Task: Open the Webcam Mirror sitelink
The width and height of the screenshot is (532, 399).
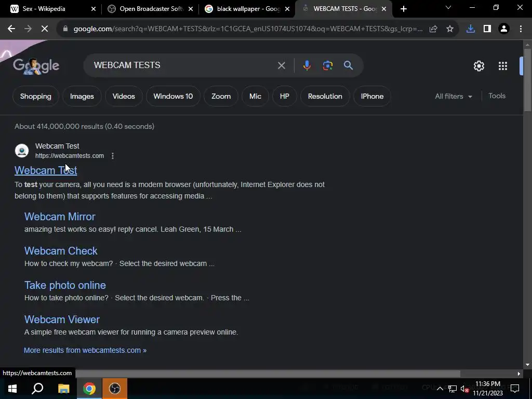Action: 60,217
